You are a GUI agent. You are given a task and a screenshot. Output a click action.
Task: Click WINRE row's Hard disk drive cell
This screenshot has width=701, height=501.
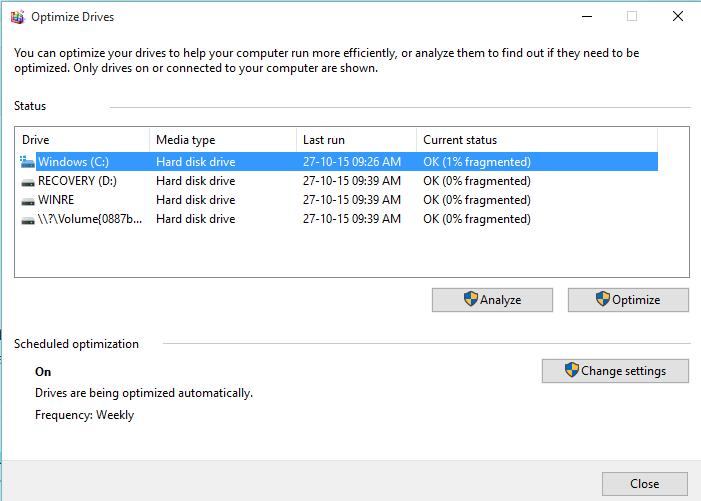click(196, 200)
